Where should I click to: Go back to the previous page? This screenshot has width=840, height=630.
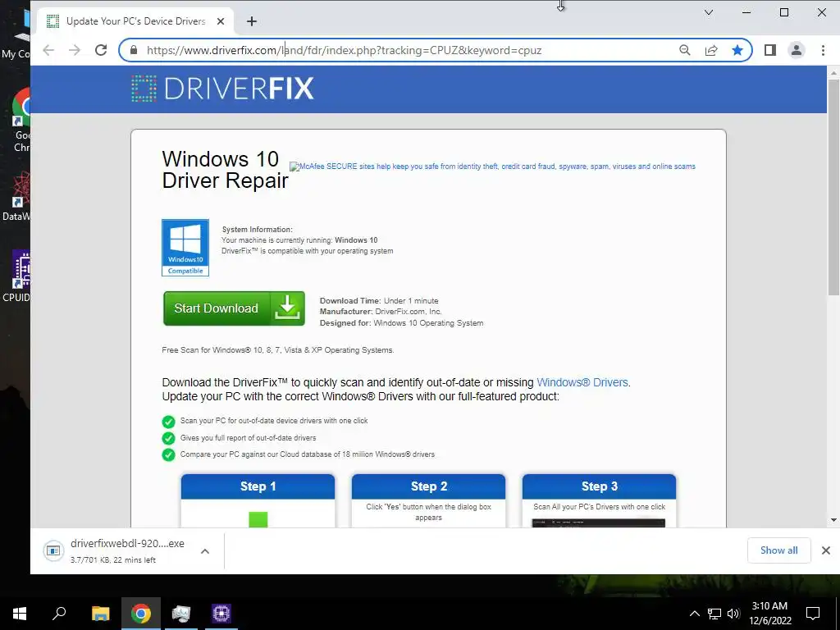pyautogui.click(x=48, y=50)
